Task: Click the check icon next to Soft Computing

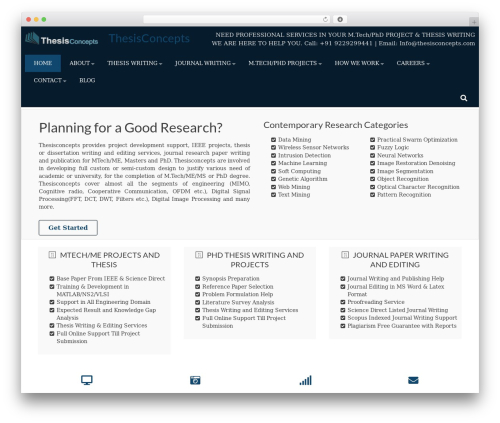Action: point(273,171)
